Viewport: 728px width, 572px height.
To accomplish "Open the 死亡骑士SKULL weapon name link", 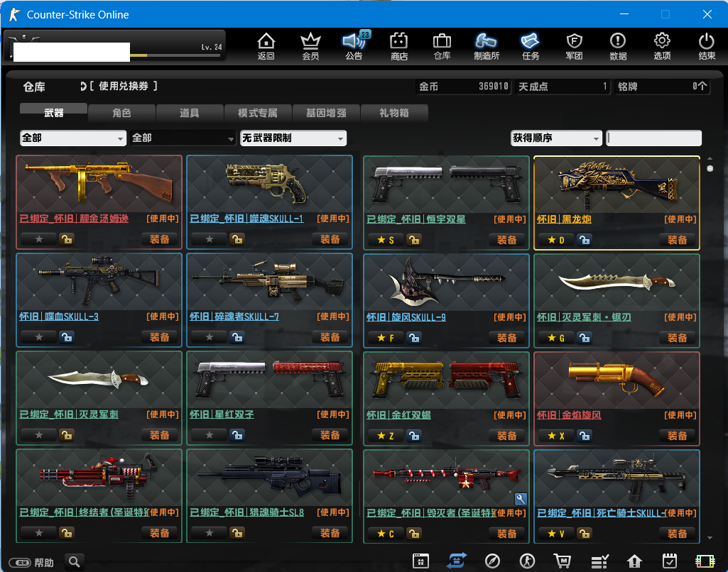I will pyautogui.click(x=601, y=513).
